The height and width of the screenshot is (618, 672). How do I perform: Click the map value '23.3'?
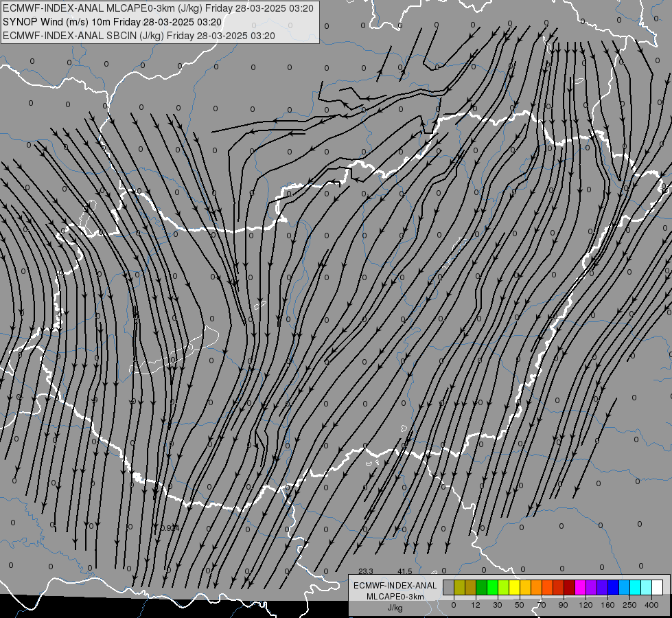tap(366, 571)
